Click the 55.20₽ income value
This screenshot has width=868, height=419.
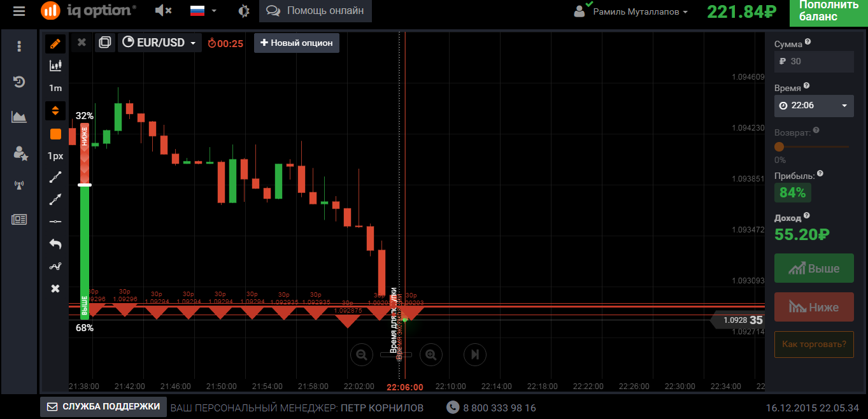802,234
